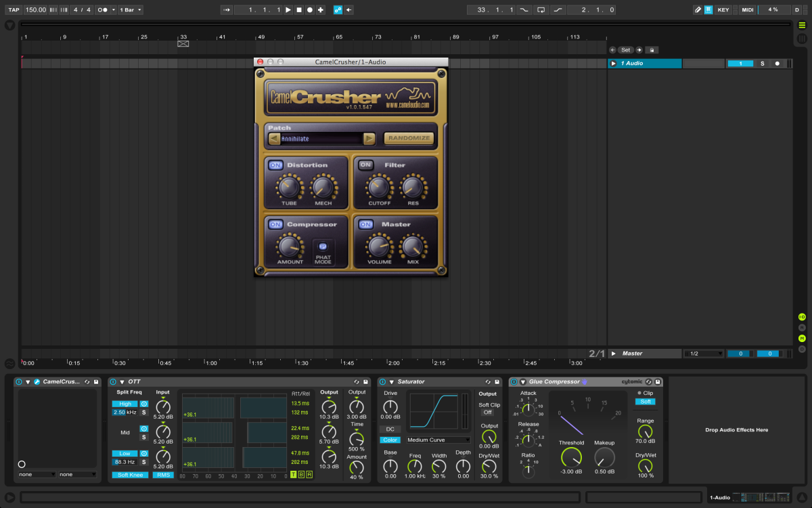The width and height of the screenshot is (812, 508).
Task: Click the 1-Audio device view selector
Action: [x=749, y=498]
